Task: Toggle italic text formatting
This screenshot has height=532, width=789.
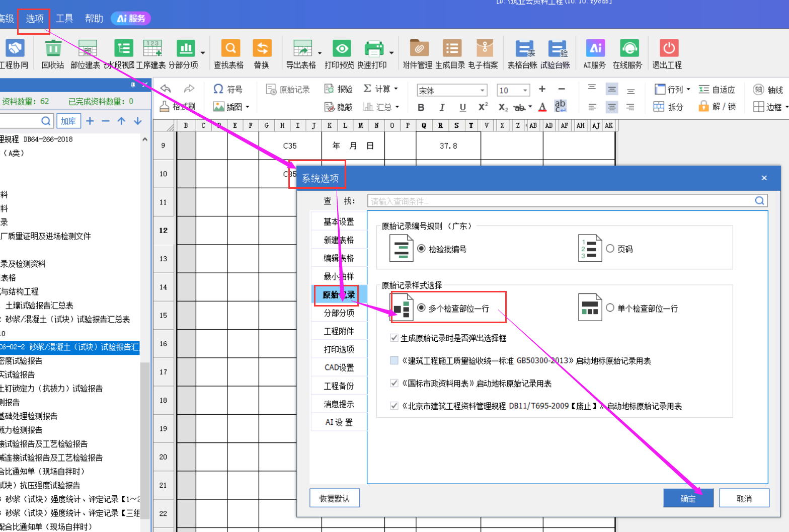Action: (442, 107)
